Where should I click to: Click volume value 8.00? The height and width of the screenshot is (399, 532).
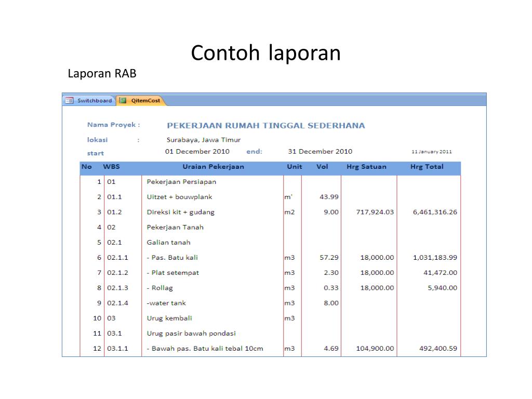331,303
